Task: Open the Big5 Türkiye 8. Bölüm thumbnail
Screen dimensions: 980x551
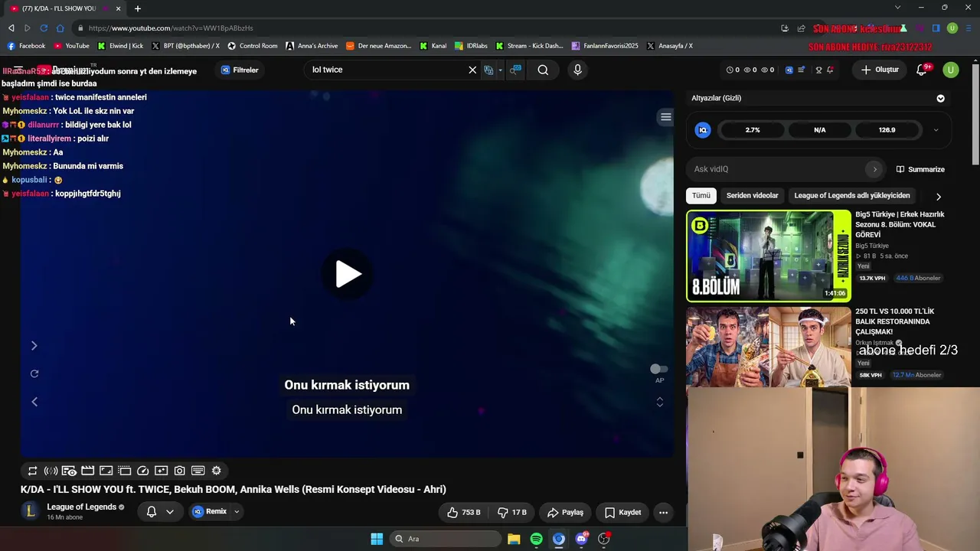Action: tap(768, 256)
